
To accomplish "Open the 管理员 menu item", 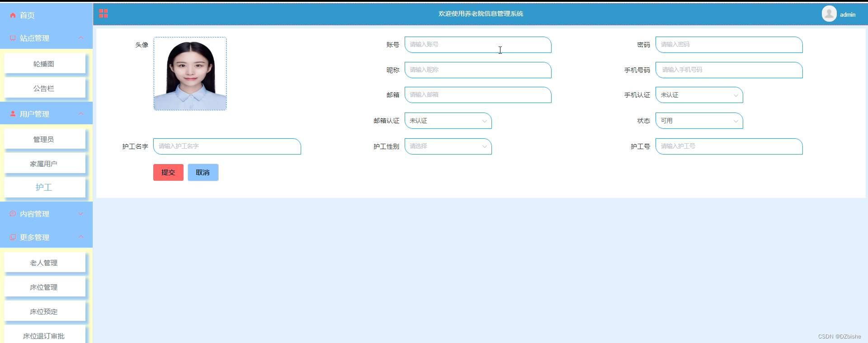I will point(45,139).
